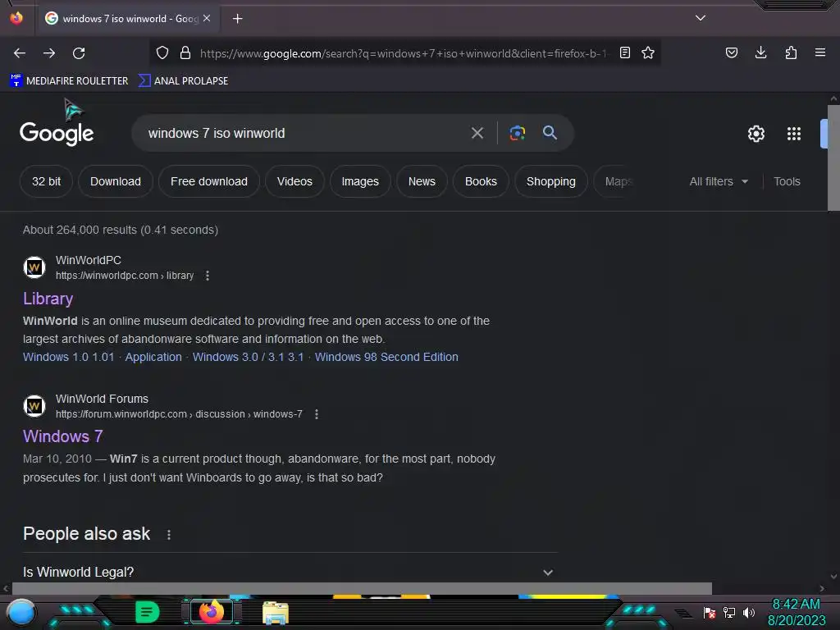Select the Download filter chip

116,181
